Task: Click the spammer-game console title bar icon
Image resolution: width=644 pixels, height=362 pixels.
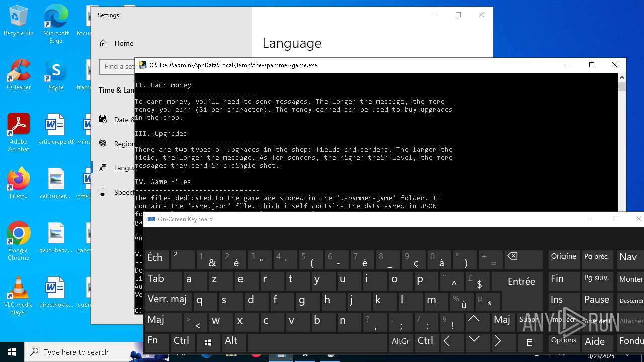Action: (x=143, y=65)
